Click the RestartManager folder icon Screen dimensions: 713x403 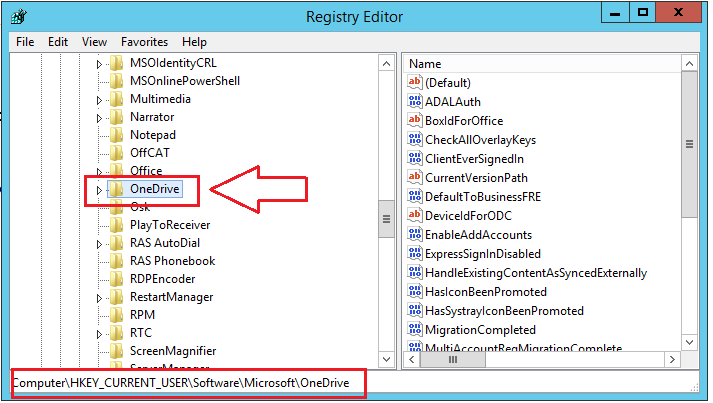click(x=117, y=297)
